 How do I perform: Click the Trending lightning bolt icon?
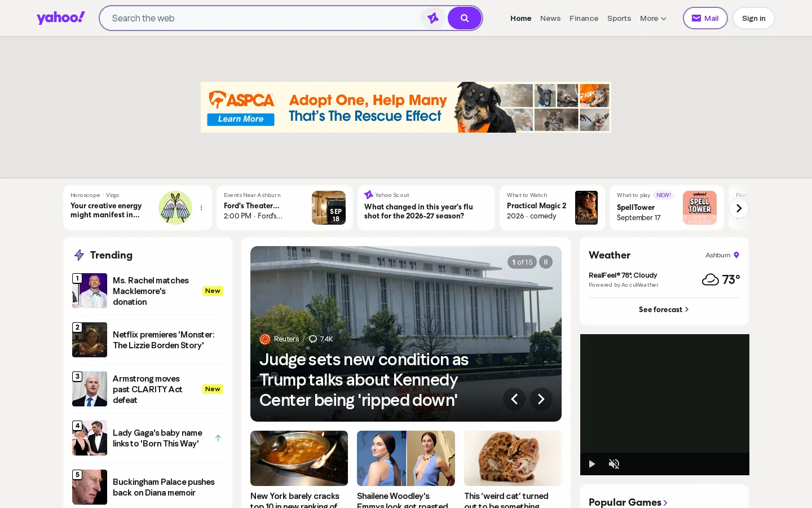pos(80,255)
